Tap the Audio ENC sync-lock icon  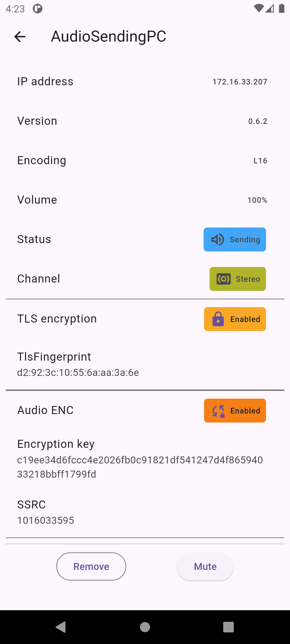pyautogui.click(x=218, y=411)
